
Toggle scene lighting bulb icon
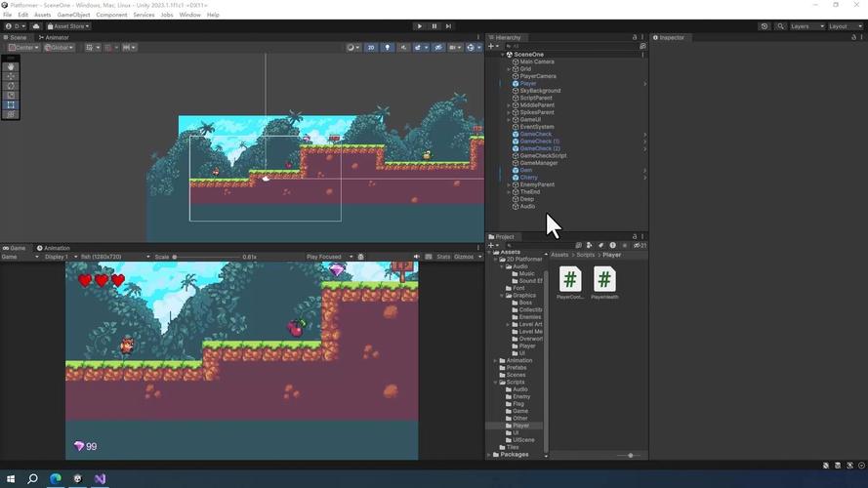tap(387, 48)
